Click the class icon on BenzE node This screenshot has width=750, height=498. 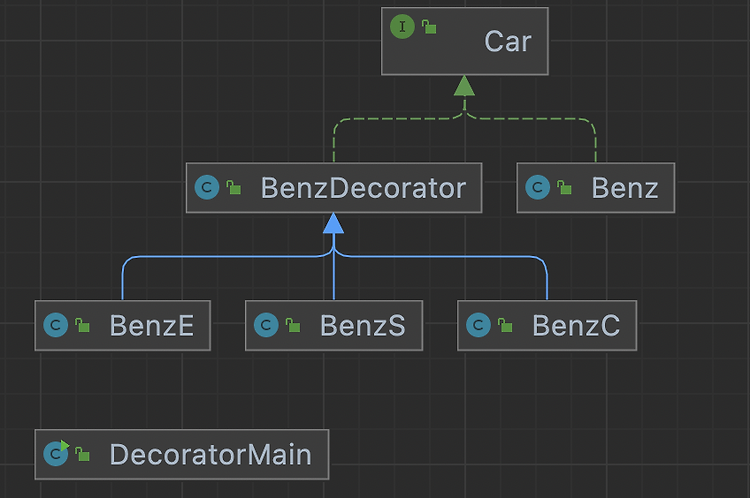[x=55, y=325]
